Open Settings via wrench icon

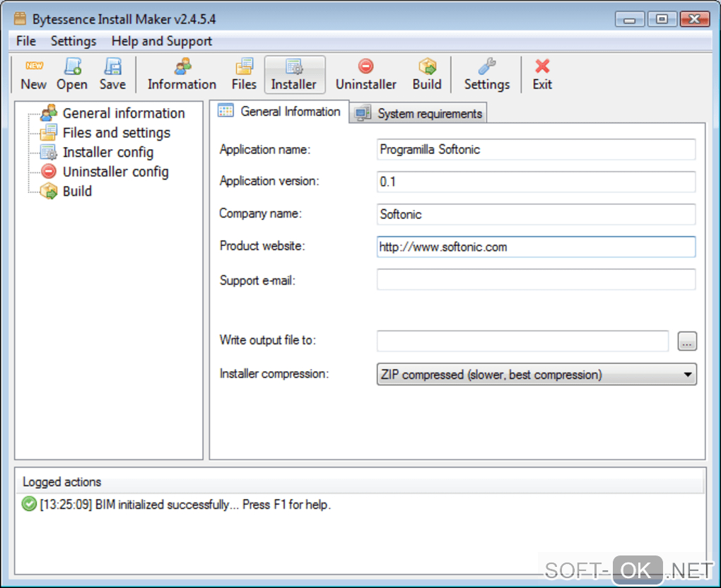[x=487, y=66]
